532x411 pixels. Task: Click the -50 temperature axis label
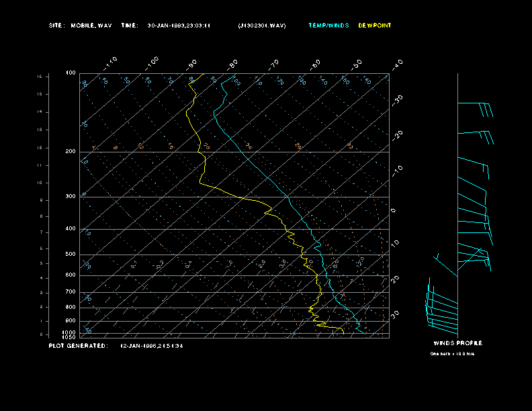click(x=357, y=64)
